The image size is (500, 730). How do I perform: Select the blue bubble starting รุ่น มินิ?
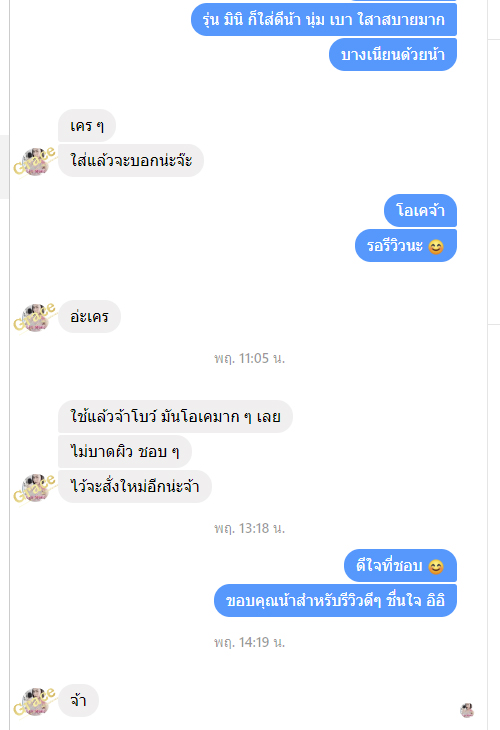point(324,20)
